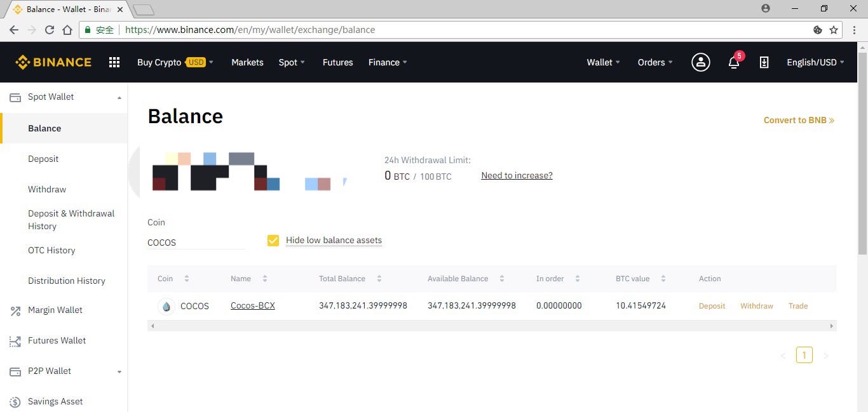Image resolution: width=868 pixels, height=412 pixels.
Task: Reload the page with refresh icon
Action: tap(50, 30)
